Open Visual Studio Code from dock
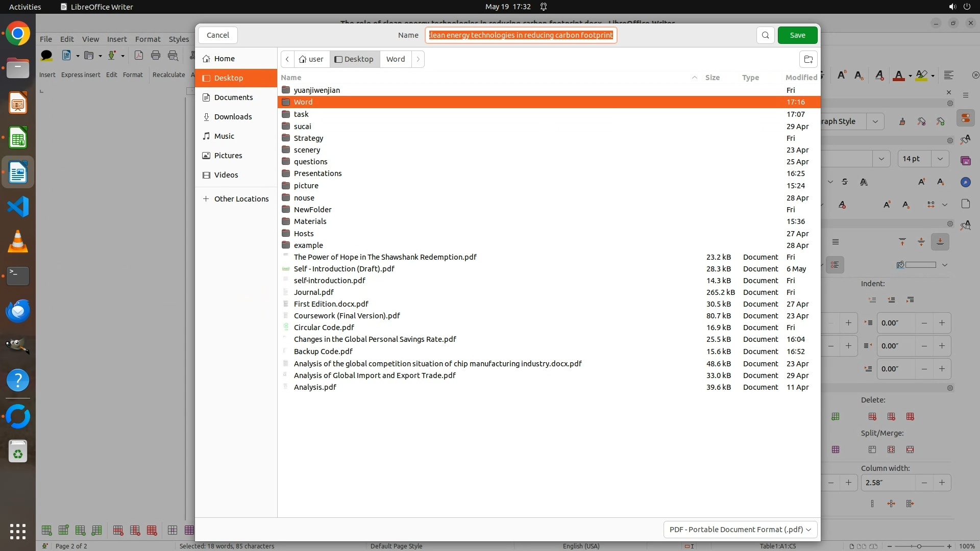This screenshot has width=980, height=551. (18, 207)
